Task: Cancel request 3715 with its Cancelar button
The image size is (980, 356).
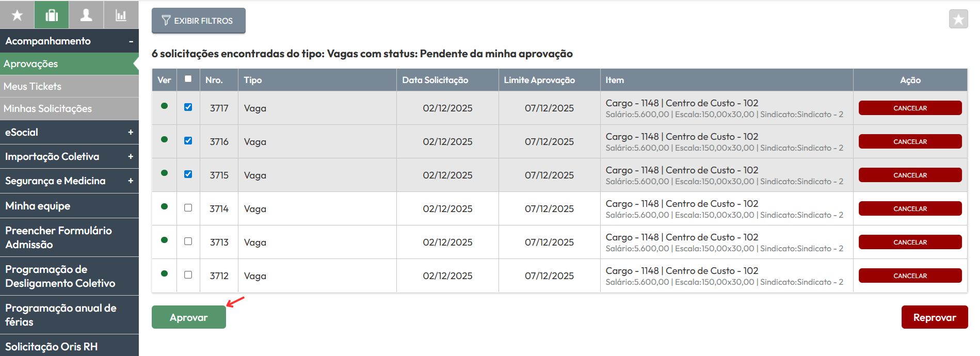Action: pos(910,175)
